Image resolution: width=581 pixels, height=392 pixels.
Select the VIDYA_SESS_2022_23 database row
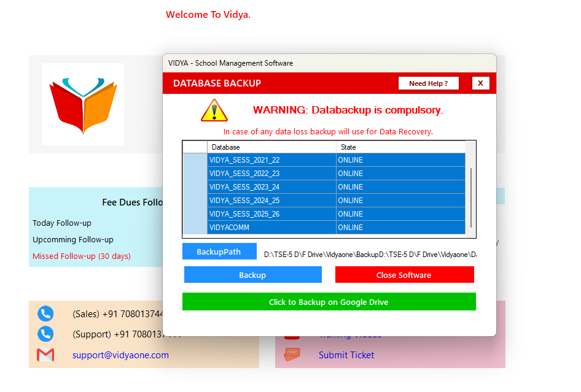coord(324,173)
